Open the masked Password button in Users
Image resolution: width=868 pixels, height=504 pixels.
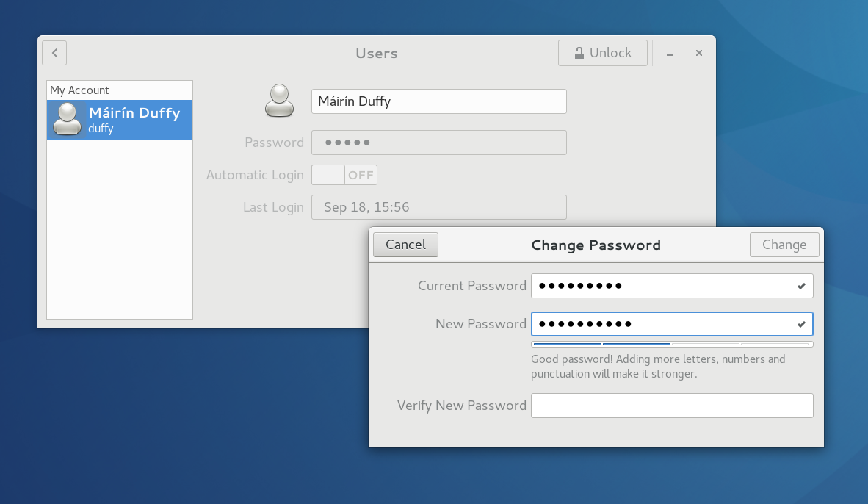(438, 143)
